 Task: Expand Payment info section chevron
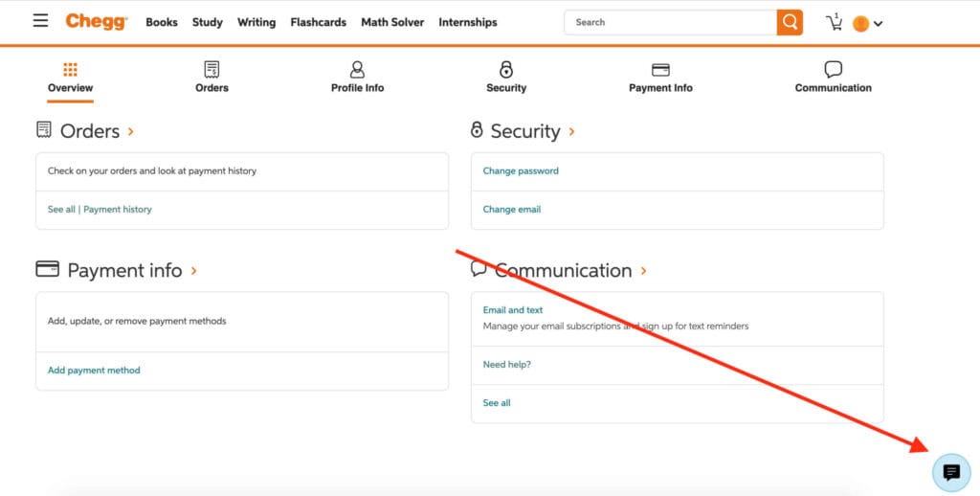point(193,270)
